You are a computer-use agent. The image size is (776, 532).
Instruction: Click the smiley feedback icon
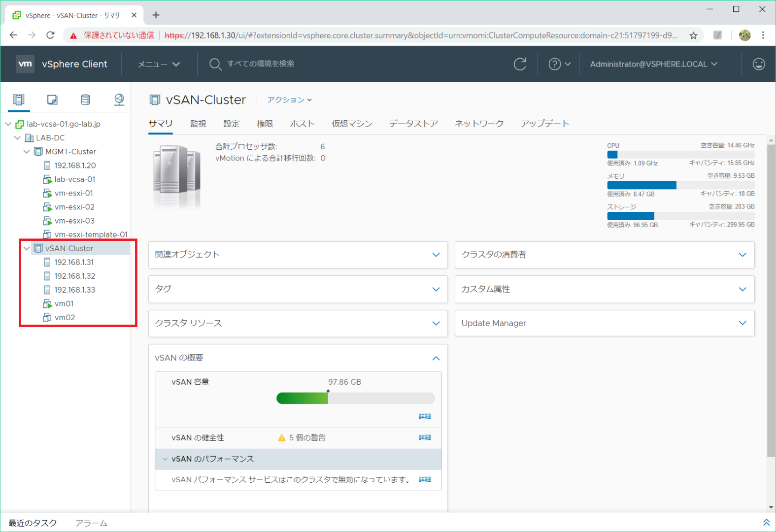759,64
